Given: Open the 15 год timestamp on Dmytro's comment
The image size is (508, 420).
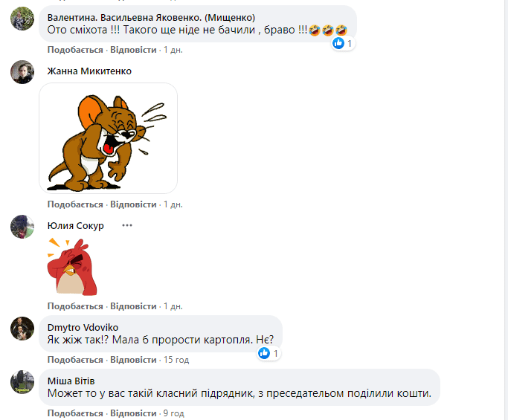Looking at the screenshot, I should click(x=176, y=360).
